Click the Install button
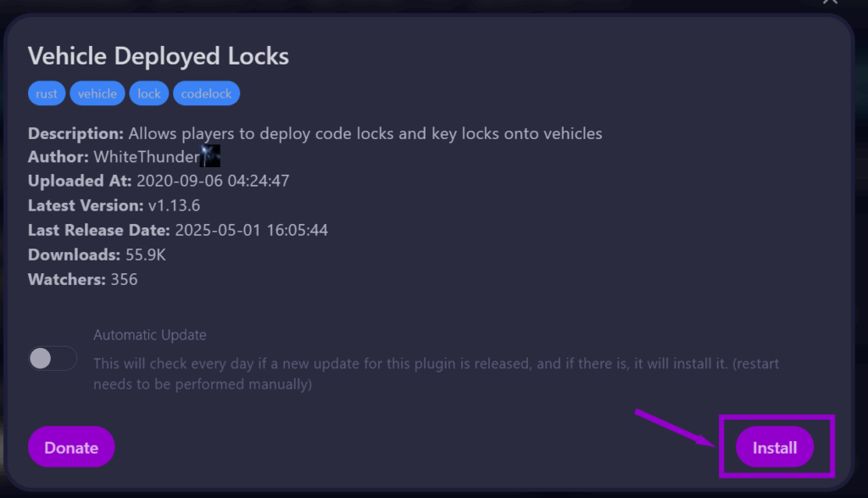This screenshot has height=498, width=868. [774, 447]
